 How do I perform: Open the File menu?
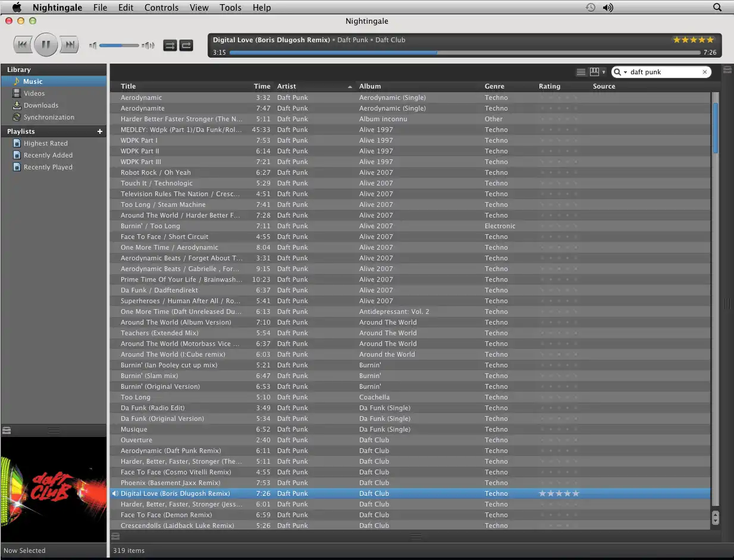click(100, 8)
